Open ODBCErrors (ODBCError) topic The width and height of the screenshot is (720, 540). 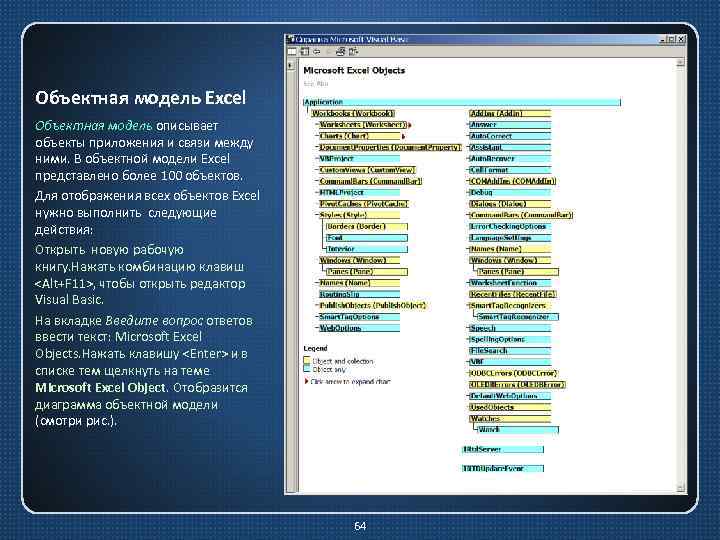pyautogui.click(x=513, y=373)
